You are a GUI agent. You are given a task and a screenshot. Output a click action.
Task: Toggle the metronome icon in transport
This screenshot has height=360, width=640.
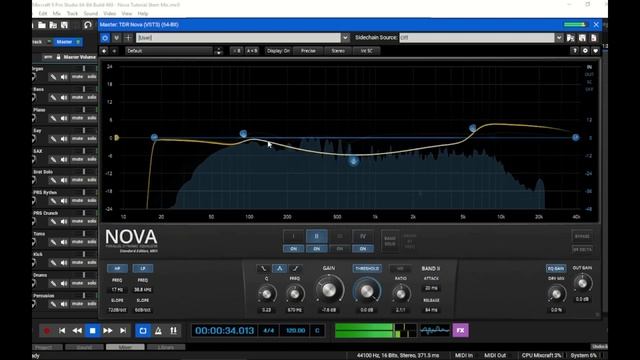[158, 331]
